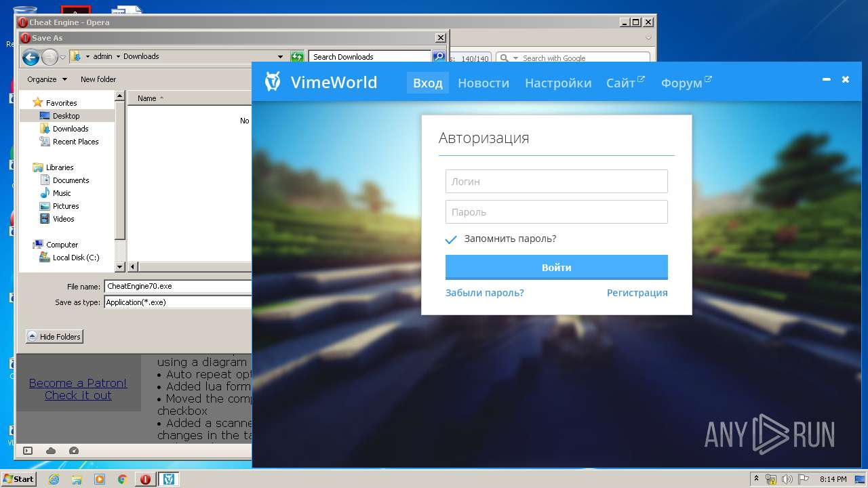Click the Search Downloads field

370,57
